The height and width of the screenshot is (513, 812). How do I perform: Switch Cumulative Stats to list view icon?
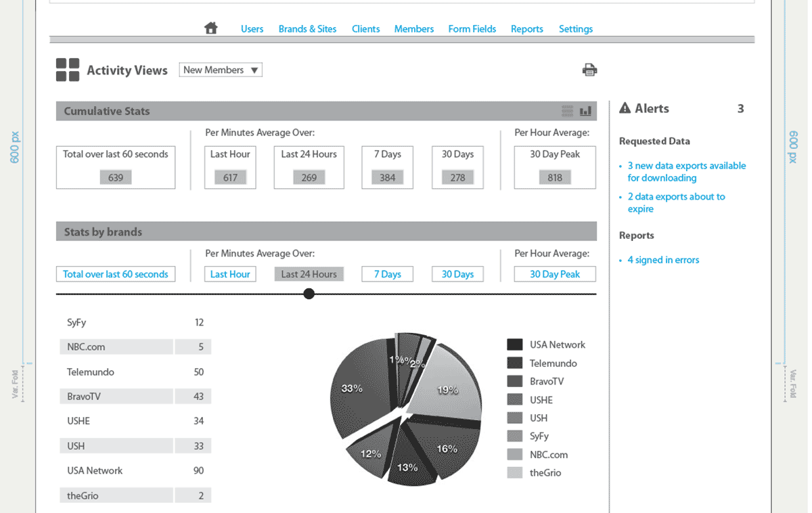(567, 111)
